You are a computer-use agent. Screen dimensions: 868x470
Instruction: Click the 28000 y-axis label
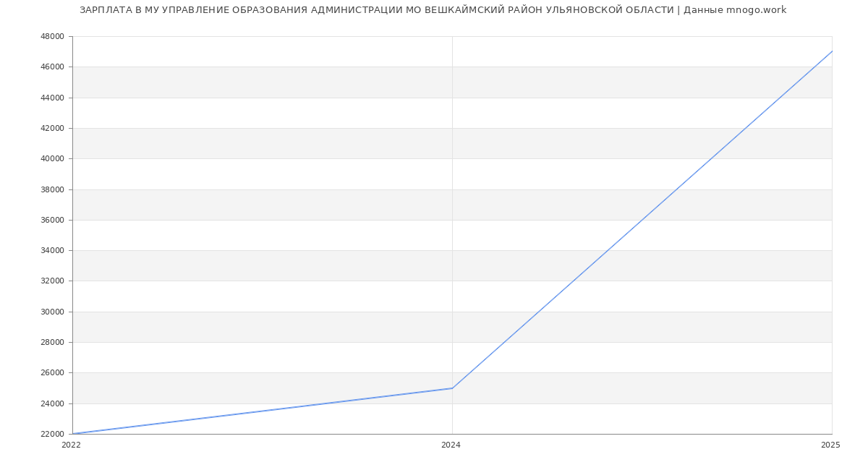click(53, 343)
